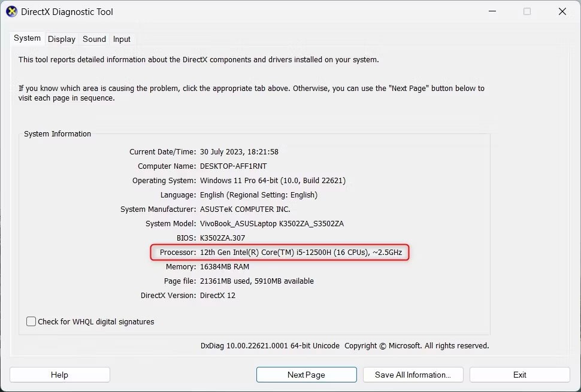Click the DirectX icon in the title bar
Image resolution: width=581 pixels, height=392 pixels.
(11, 11)
